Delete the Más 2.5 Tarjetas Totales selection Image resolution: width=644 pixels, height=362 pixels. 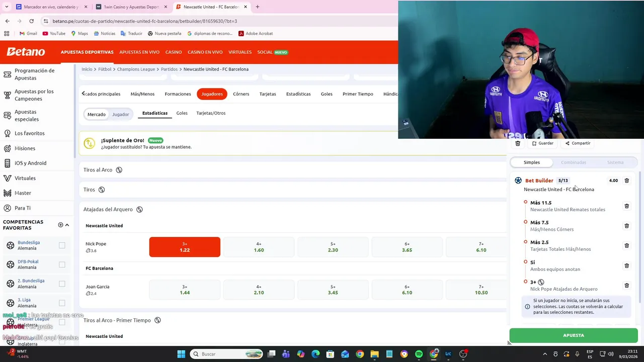point(626,245)
